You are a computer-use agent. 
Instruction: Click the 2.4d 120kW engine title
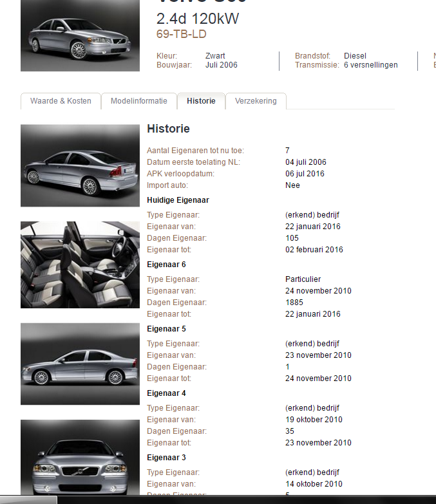coord(198,19)
